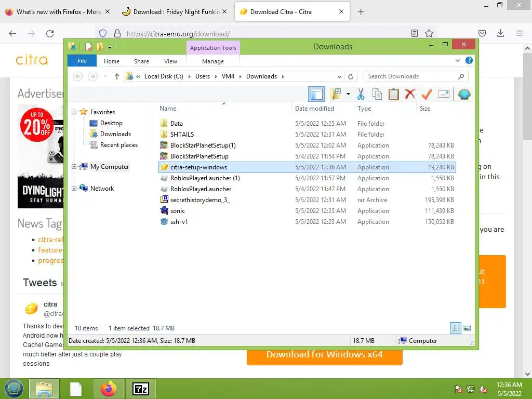Click the Paste clipboard icon
Screen dimensions: 532x399
point(394,94)
